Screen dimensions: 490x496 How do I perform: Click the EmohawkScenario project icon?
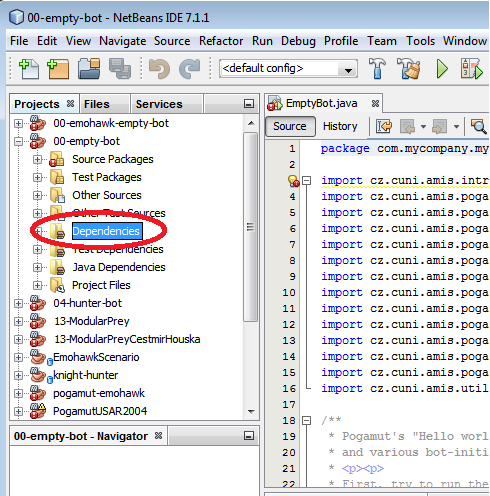coord(38,357)
